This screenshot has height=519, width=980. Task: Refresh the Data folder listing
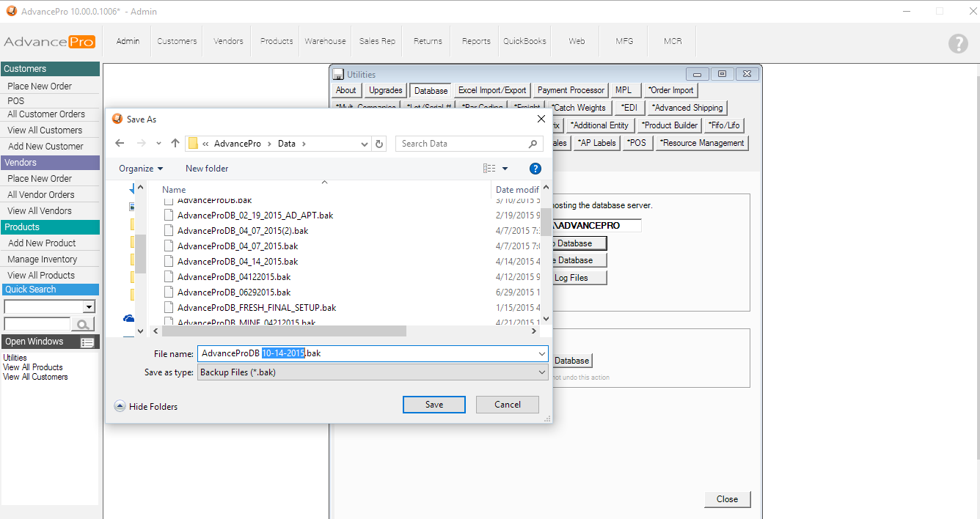point(379,144)
